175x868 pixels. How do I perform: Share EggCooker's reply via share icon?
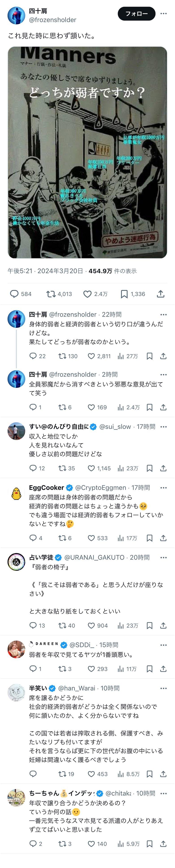tap(163, 538)
